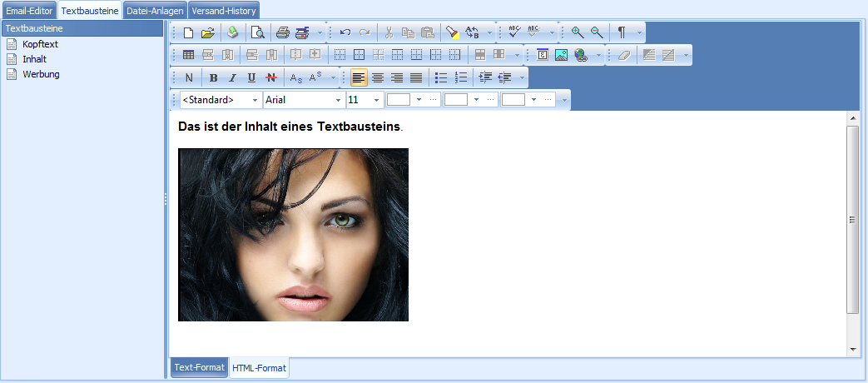The image size is (868, 383).
Task: Open the Find tool flashlight icon
Action: 452,32
